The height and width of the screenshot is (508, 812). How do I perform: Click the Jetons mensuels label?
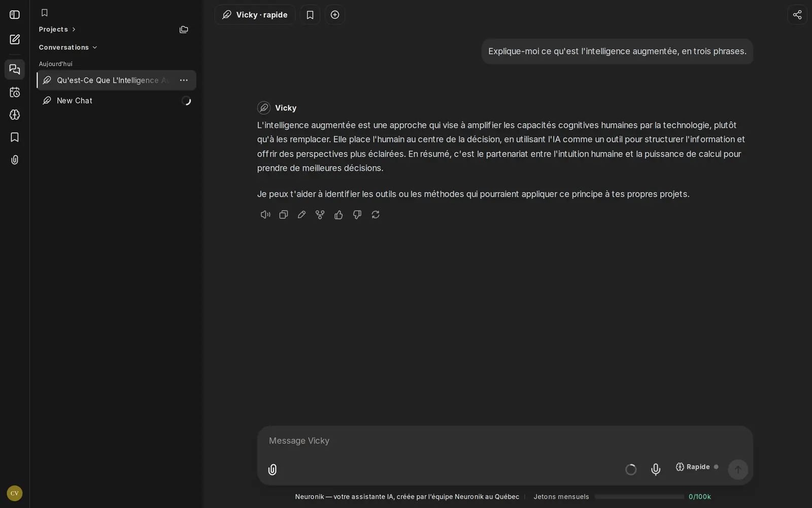[561, 497]
